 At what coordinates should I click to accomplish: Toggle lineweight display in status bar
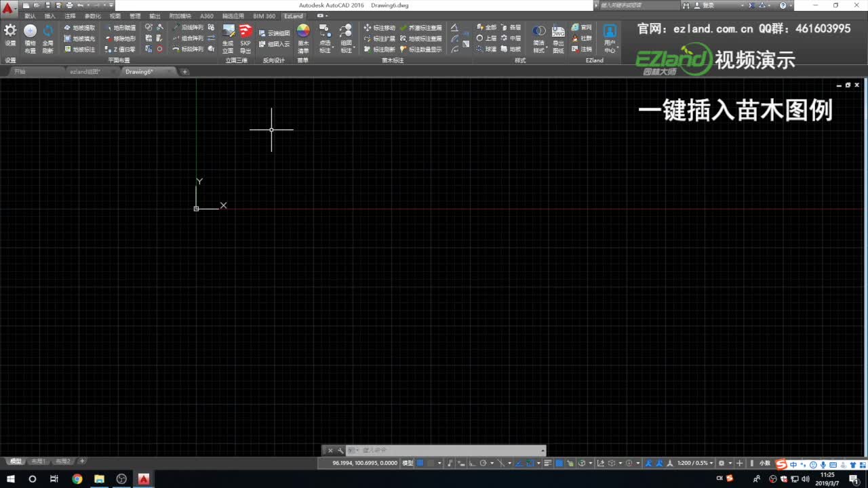(549, 463)
